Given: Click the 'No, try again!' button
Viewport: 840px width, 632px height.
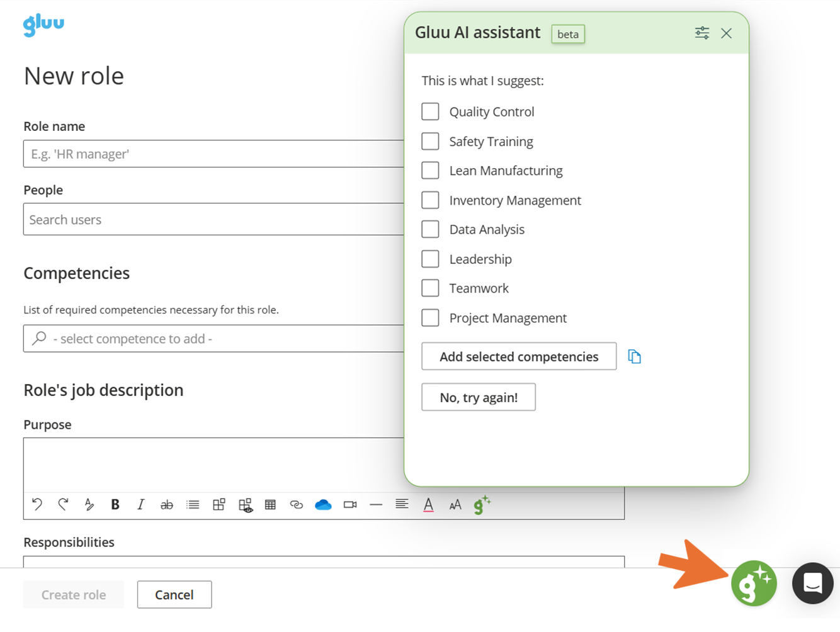Looking at the screenshot, I should coord(479,397).
